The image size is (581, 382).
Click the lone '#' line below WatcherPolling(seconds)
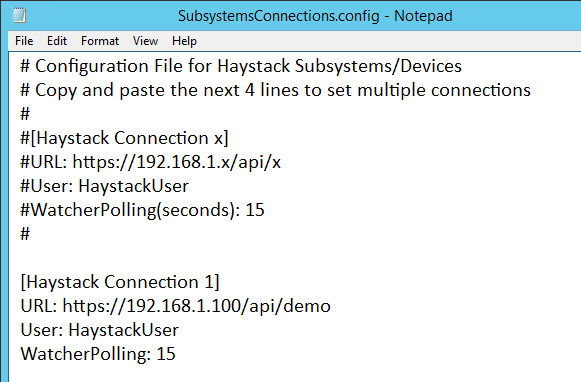click(x=25, y=234)
